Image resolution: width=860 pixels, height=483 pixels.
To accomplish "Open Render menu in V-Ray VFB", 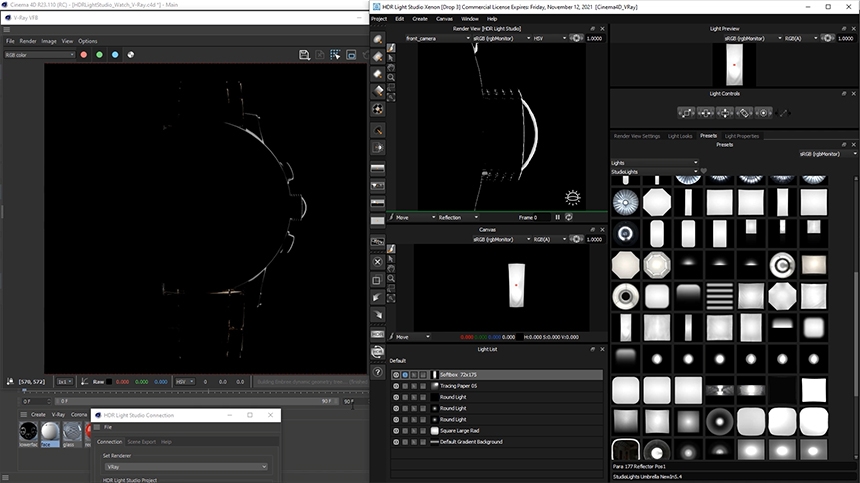I will 28,41.
